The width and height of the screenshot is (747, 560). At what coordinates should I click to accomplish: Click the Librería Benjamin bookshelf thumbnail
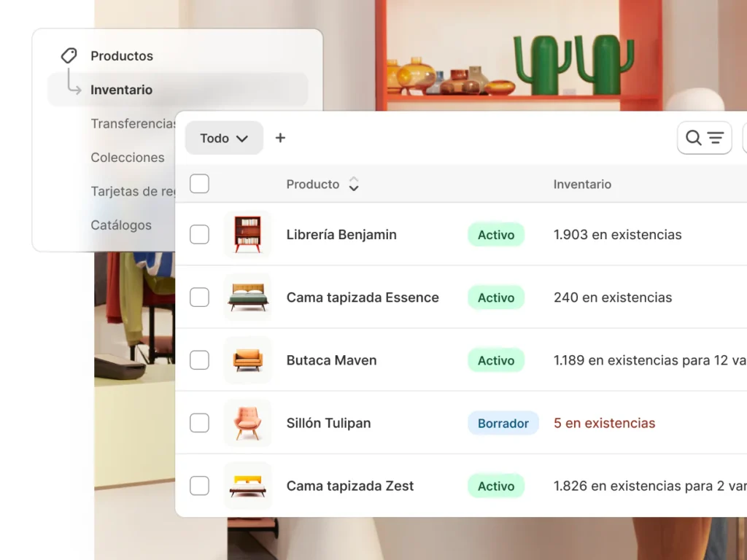tap(247, 235)
